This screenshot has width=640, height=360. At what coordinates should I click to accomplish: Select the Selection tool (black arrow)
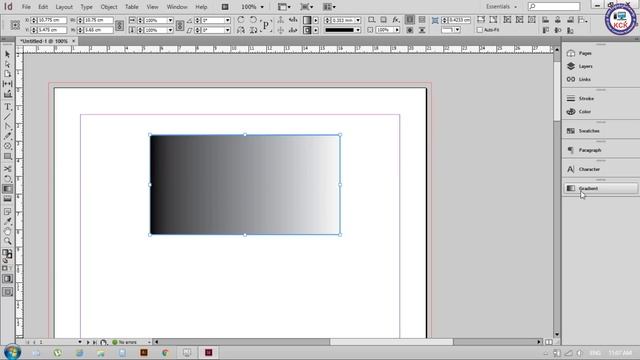[7, 54]
